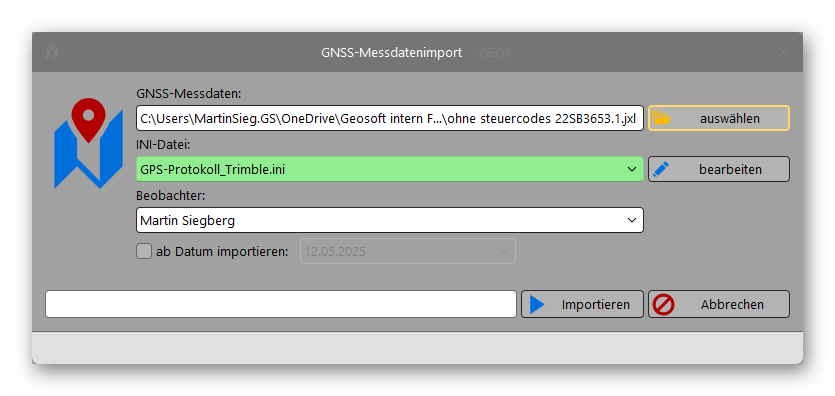The height and width of the screenshot is (396, 835).
Task: Click the blue pencil icon on bearbeiten
Action: point(661,169)
